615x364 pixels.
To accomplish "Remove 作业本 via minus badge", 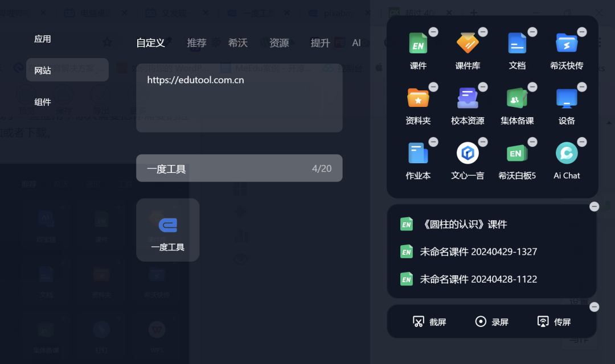I will point(433,142).
